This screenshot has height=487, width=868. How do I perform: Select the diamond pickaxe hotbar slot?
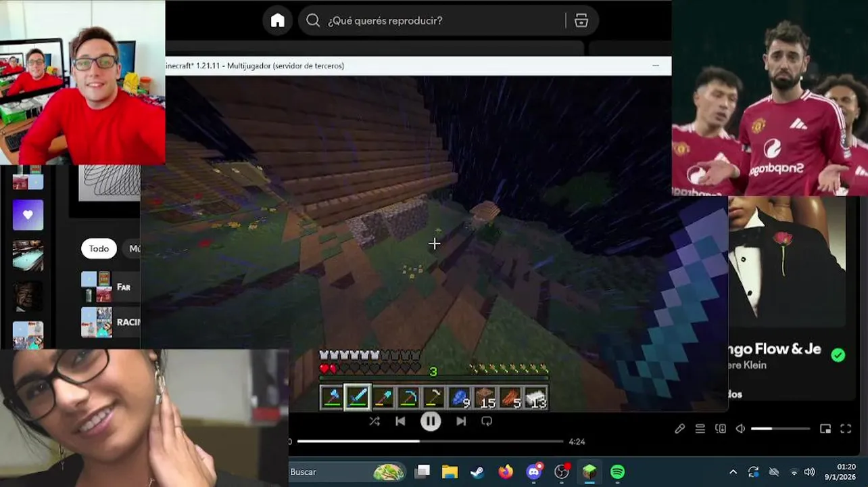click(x=408, y=398)
